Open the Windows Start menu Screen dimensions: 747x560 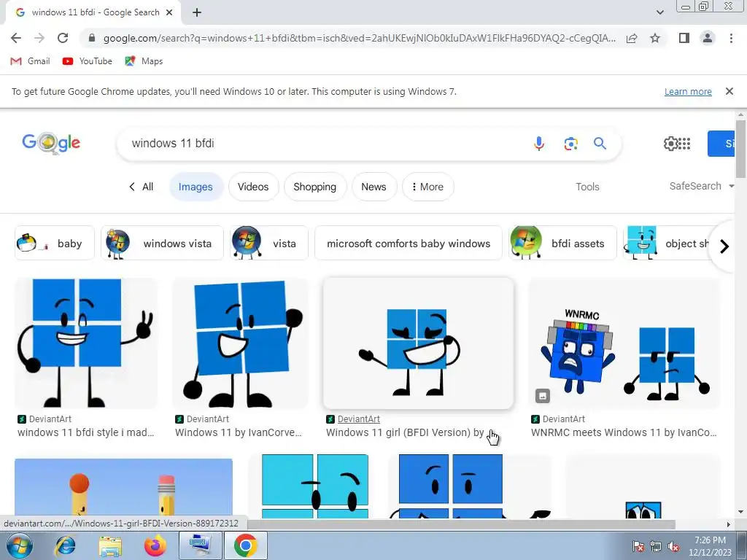pyautogui.click(x=19, y=545)
